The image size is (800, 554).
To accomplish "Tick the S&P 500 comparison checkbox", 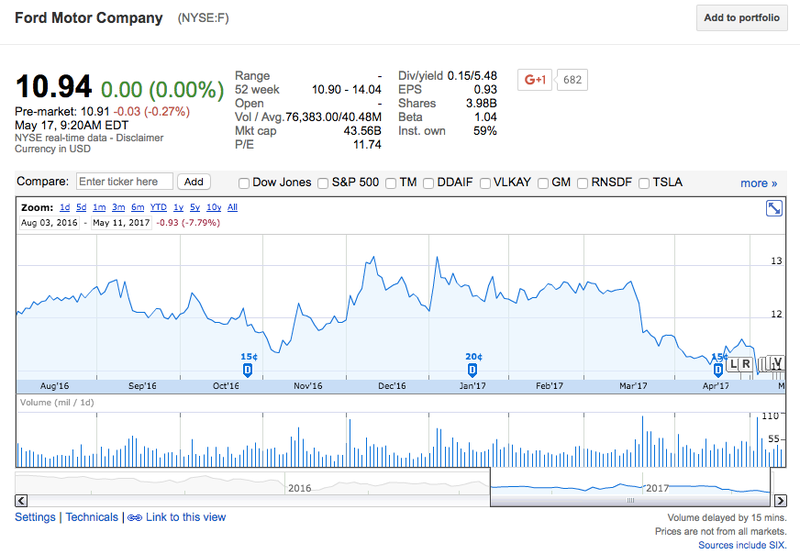I will click(323, 183).
